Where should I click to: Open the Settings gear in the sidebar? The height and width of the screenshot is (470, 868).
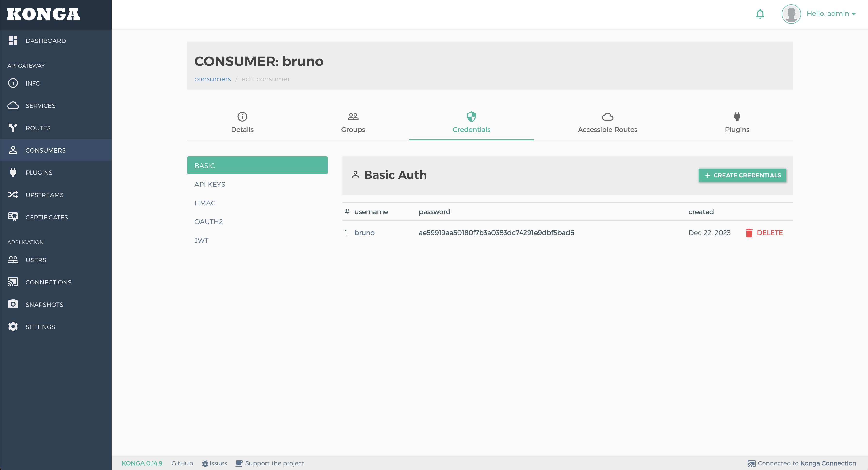point(13,327)
